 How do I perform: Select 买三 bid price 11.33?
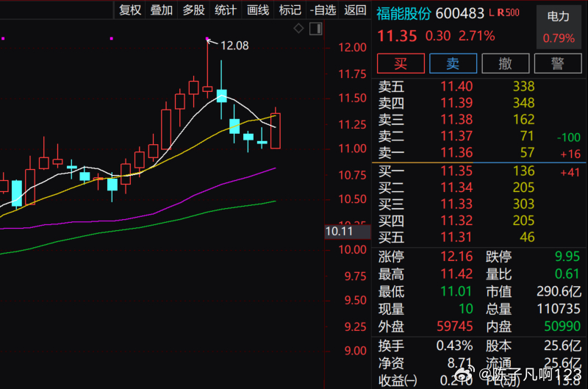point(456,204)
